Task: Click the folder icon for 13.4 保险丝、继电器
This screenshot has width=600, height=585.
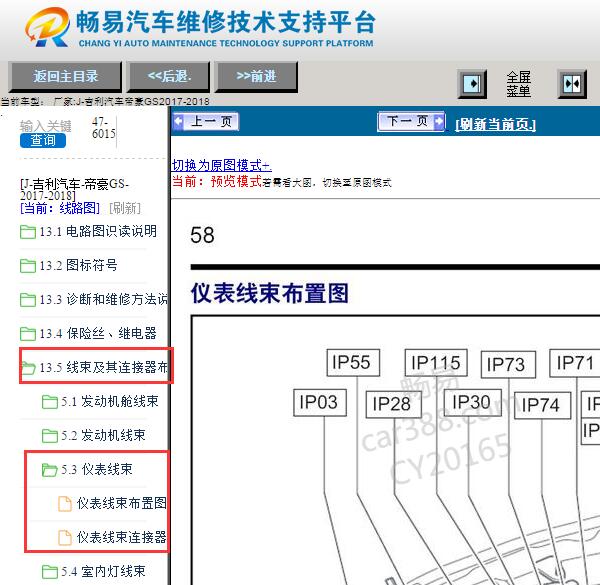Action: pos(28,334)
